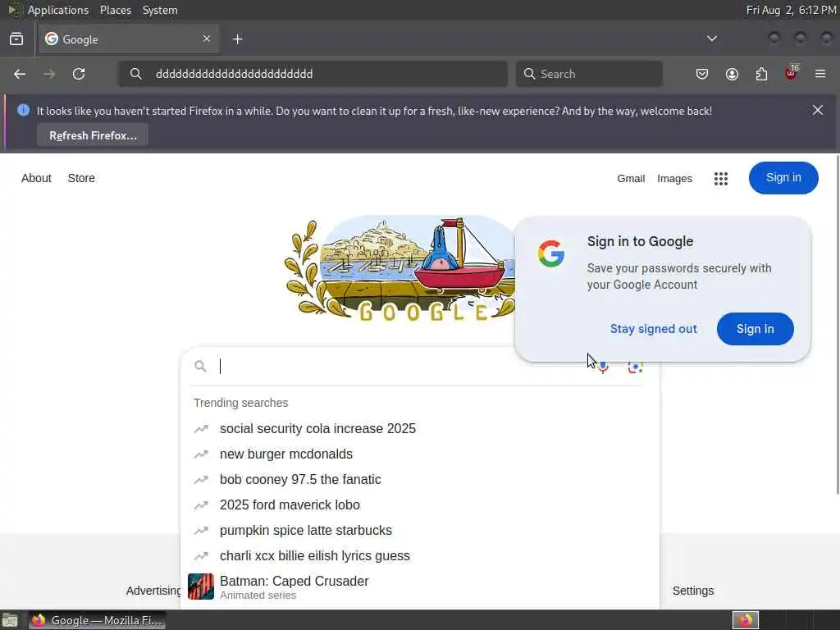The height and width of the screenshot is (630, 840).
Task: Go back one page using the back arrow
Action: click(20, 74)
